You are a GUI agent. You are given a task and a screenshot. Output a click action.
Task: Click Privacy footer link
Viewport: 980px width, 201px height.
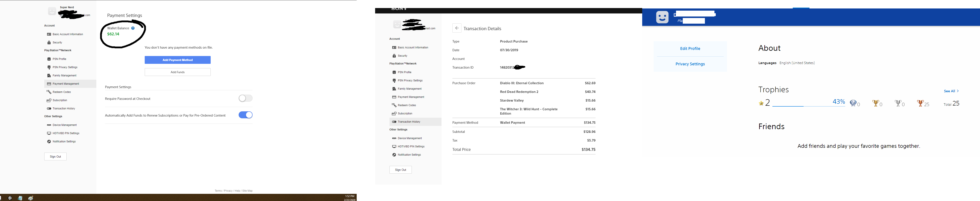pos(228,191)
